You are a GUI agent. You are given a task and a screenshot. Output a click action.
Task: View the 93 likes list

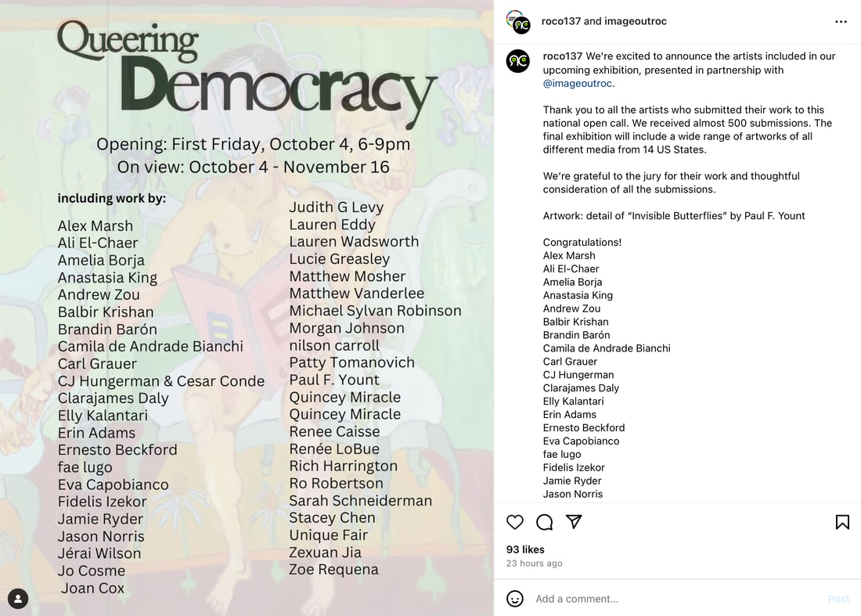[525, 549]
